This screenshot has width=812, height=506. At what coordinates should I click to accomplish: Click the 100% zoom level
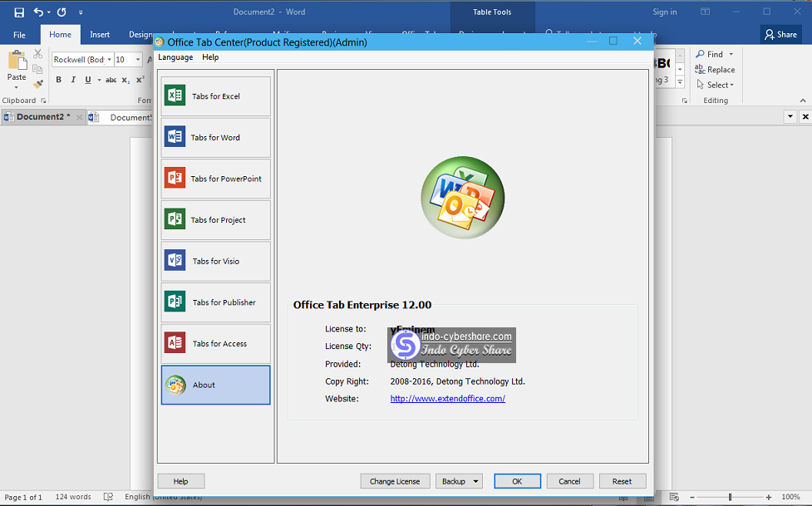pos(790,497)
